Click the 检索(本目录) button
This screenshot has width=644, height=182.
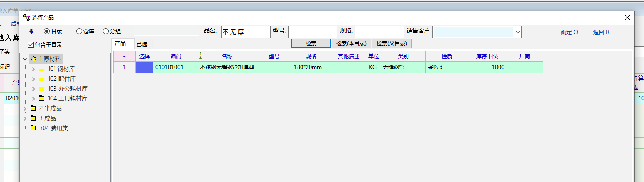pyautogui.click(x=351, y=43)
